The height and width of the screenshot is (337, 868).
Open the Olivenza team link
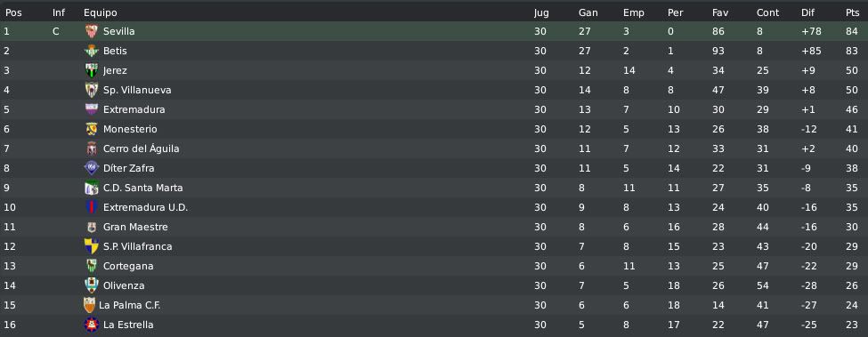124,285
